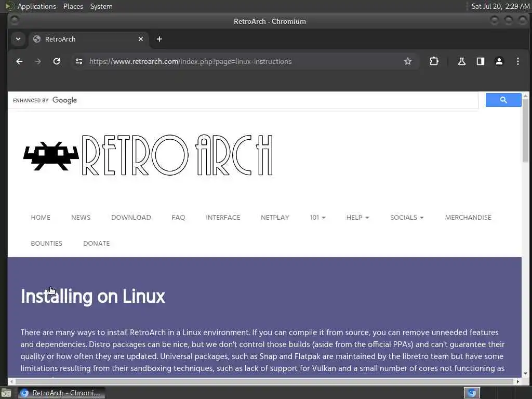Click the RETRO ARCH wordmark banner
The image size is (532, 399).
(177, 155)
